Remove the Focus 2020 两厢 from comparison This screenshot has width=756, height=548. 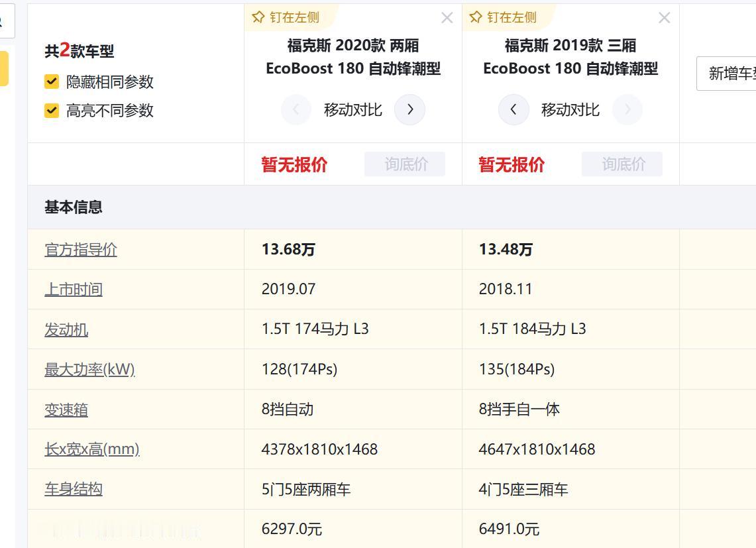(x=447, y=18)
